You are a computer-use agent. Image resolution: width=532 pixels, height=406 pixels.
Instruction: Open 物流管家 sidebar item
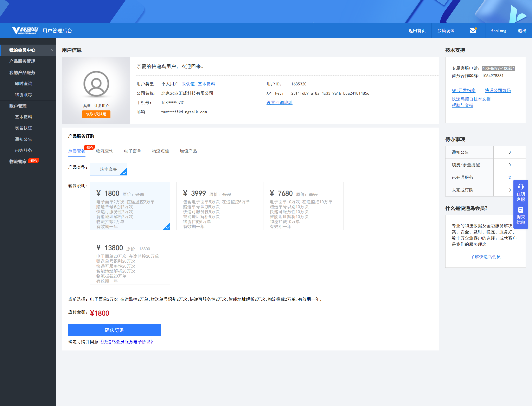pos(18,161)
